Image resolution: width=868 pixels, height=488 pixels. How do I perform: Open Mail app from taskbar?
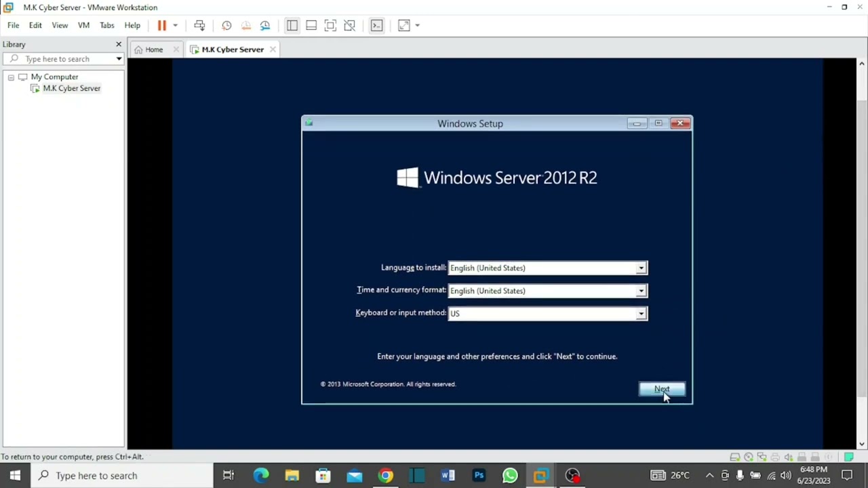tap(355, 476)
